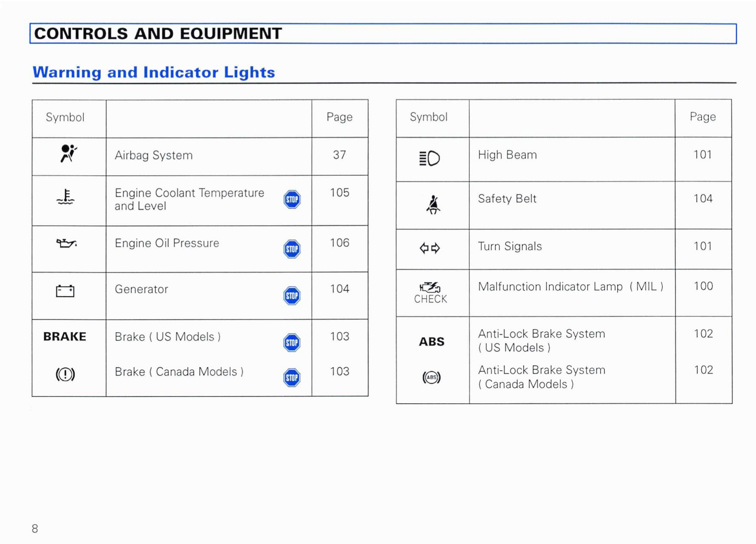Click the STOP sign in the Generator row
The height and width of the screenshot is (544, 756).
pos(292,296)
